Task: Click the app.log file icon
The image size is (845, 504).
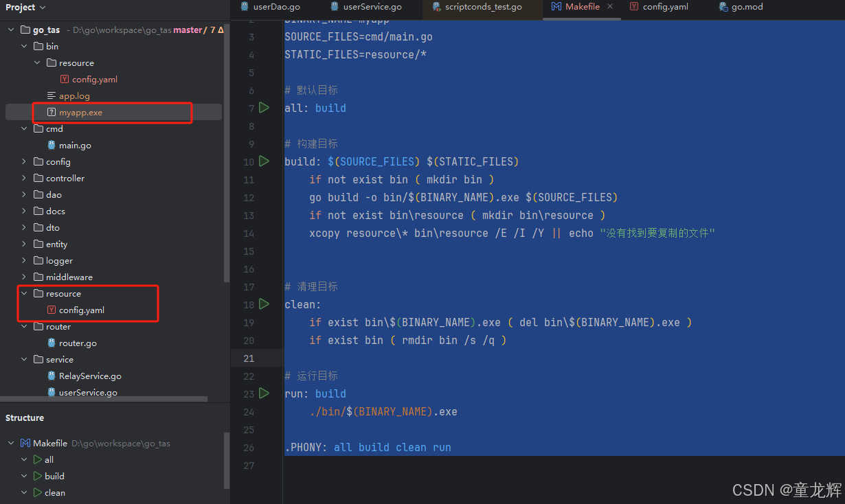Action: 52,96
